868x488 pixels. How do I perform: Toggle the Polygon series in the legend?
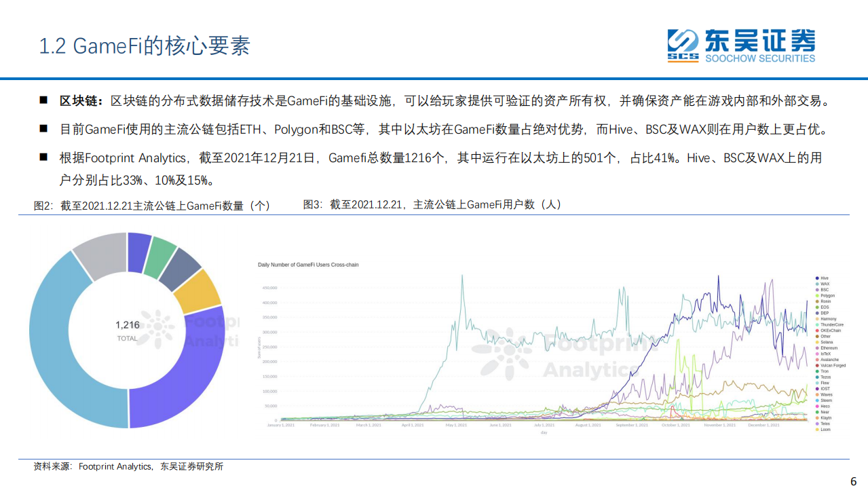[827, 296]
